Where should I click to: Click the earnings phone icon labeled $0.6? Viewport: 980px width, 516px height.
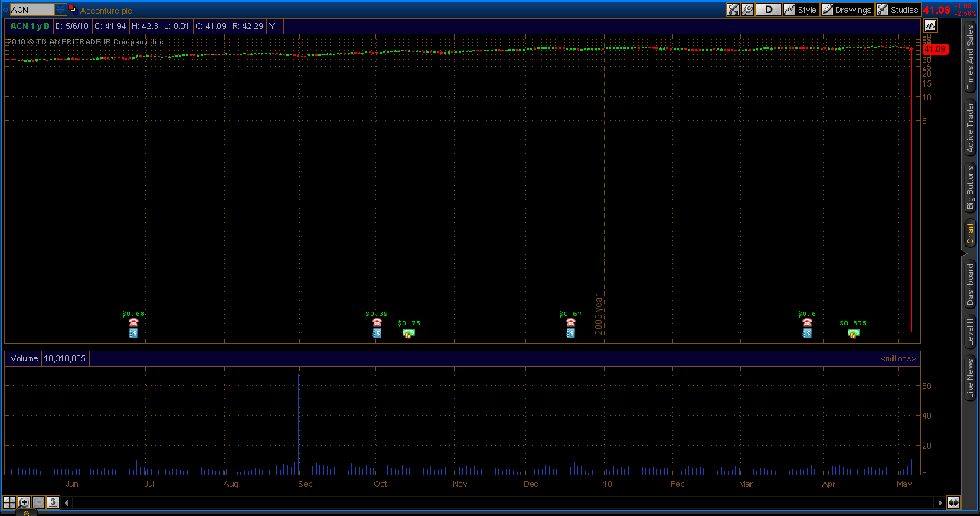point(807,323)
